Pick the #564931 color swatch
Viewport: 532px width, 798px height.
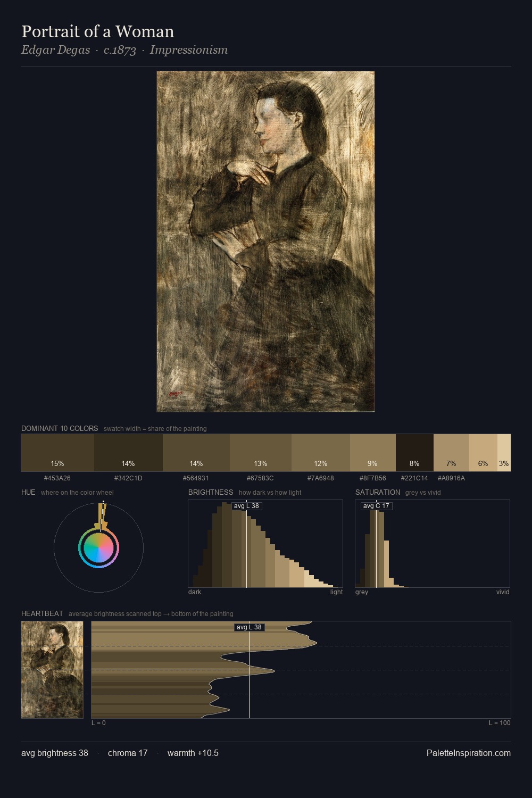pos(196,453)
